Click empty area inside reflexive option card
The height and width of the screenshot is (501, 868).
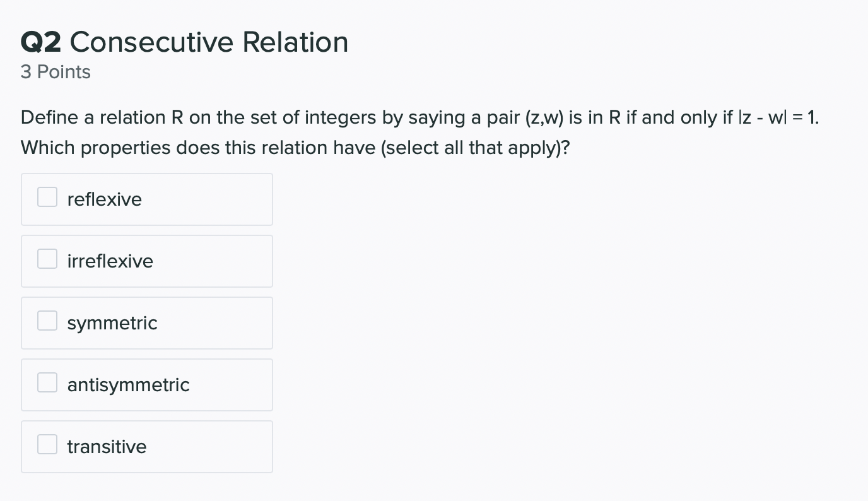pyautogui.click(x=208, y=199)
